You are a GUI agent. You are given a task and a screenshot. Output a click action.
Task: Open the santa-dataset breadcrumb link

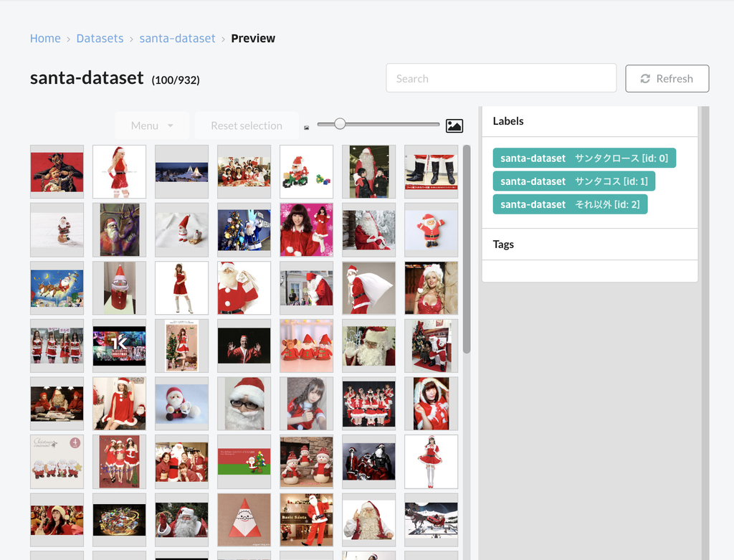(x=178, y=39)
